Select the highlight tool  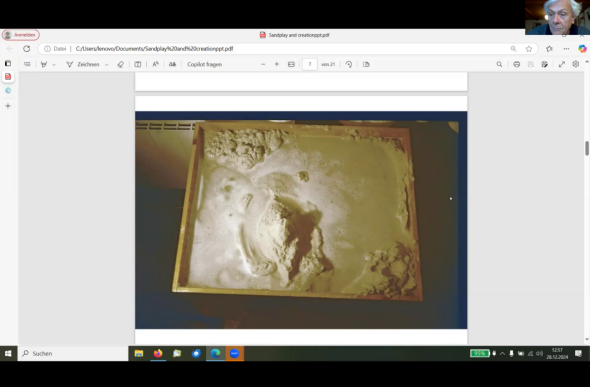(44, 64)
